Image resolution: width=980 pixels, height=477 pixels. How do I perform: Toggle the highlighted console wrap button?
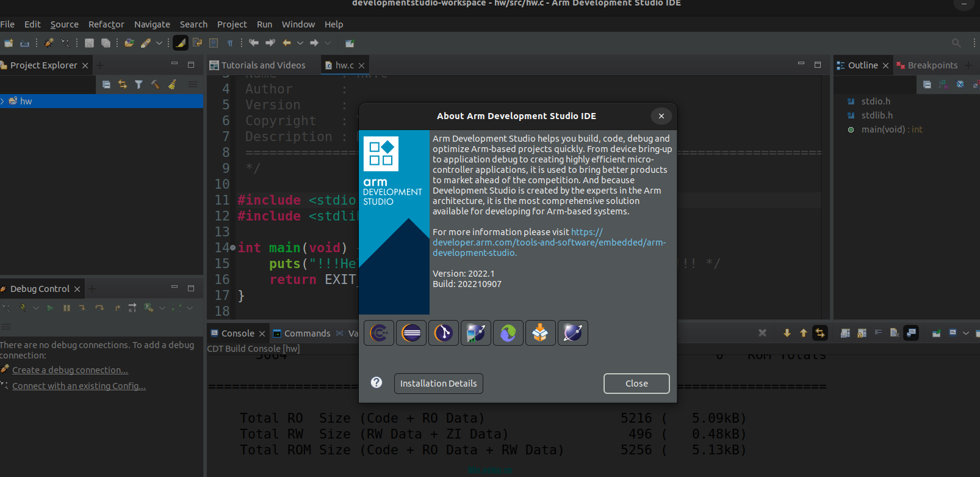820,333
